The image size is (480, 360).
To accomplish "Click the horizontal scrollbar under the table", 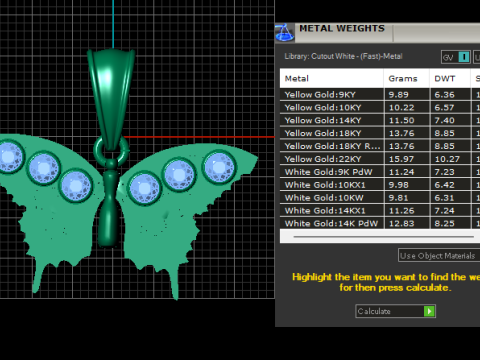I will coord(383,237).
